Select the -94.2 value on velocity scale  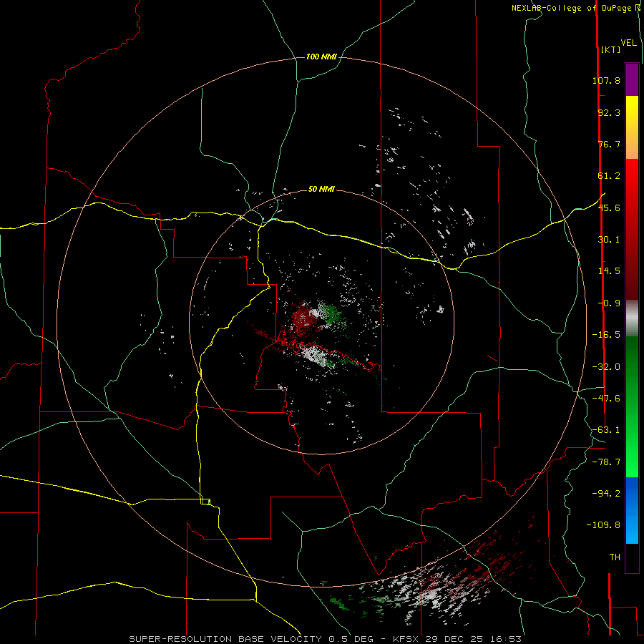[606, 494]
